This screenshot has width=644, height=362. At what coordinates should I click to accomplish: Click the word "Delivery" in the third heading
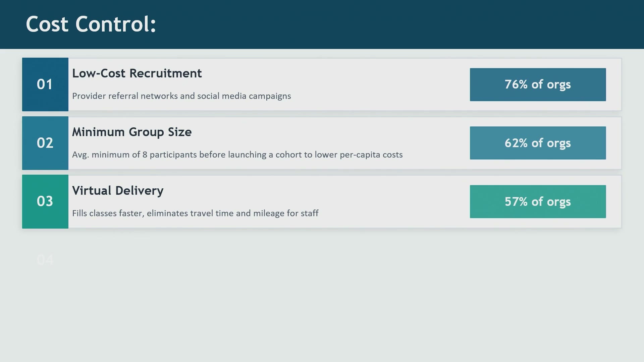click(139, 191)
